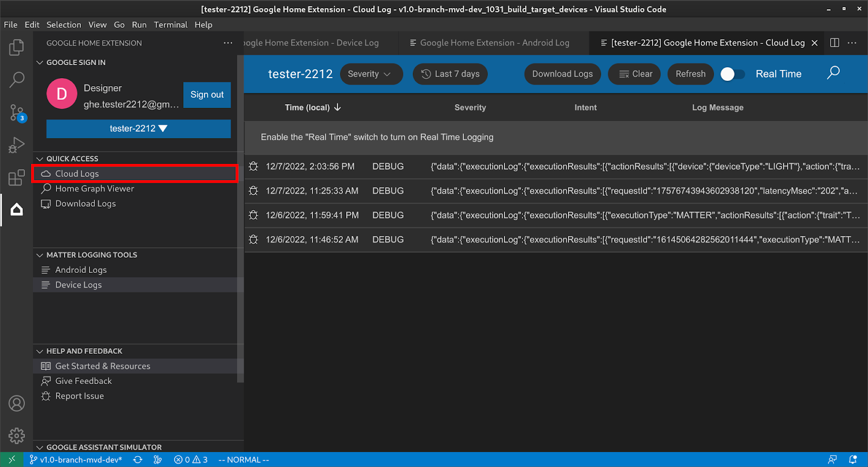Enable the Real Time logging switch
868x467 pixels.
(732, 74)
